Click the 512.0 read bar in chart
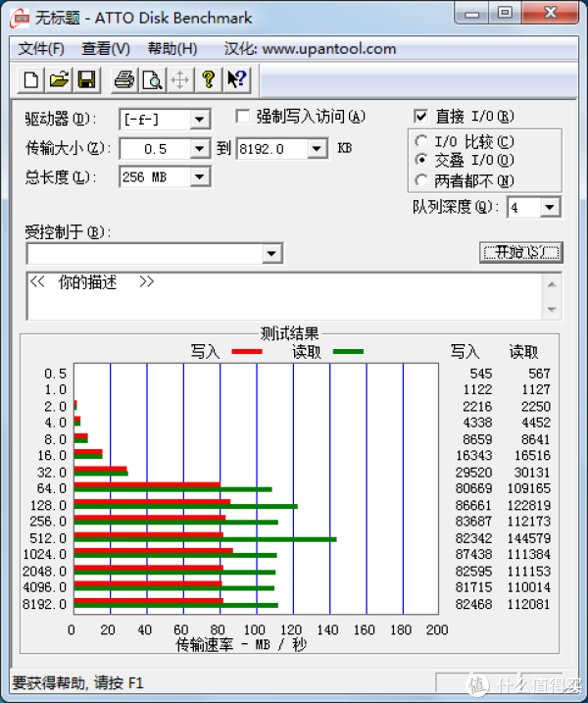Viewport: 588px width, 703px height. coord(205,539)
